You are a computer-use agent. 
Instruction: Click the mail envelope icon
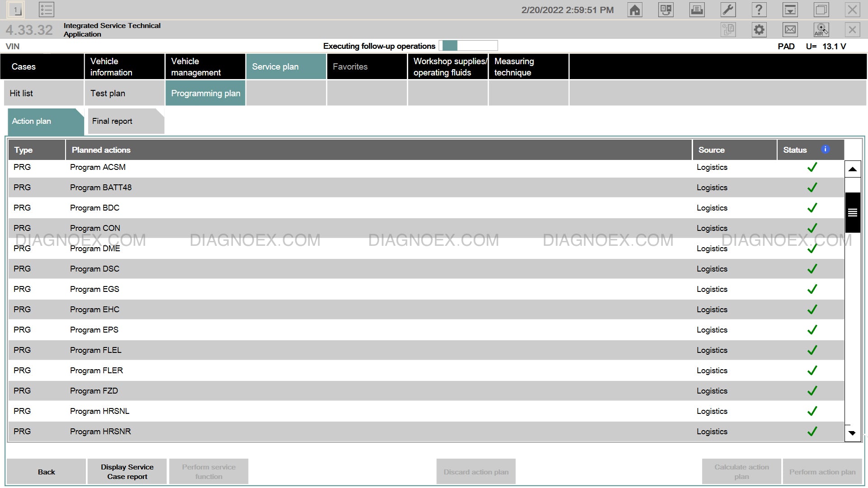pyautogui.click(x=790, y=30)
